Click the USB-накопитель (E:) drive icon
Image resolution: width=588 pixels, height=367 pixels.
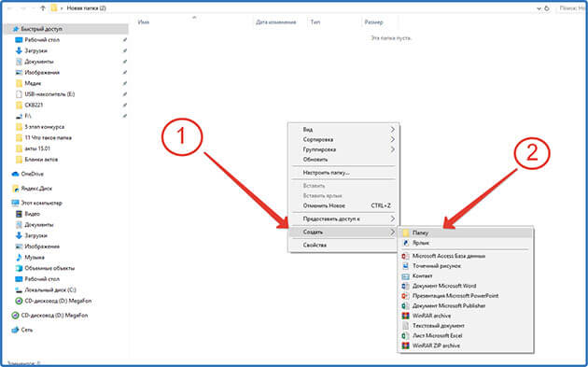pyautogui.click(x=19, y=94)
